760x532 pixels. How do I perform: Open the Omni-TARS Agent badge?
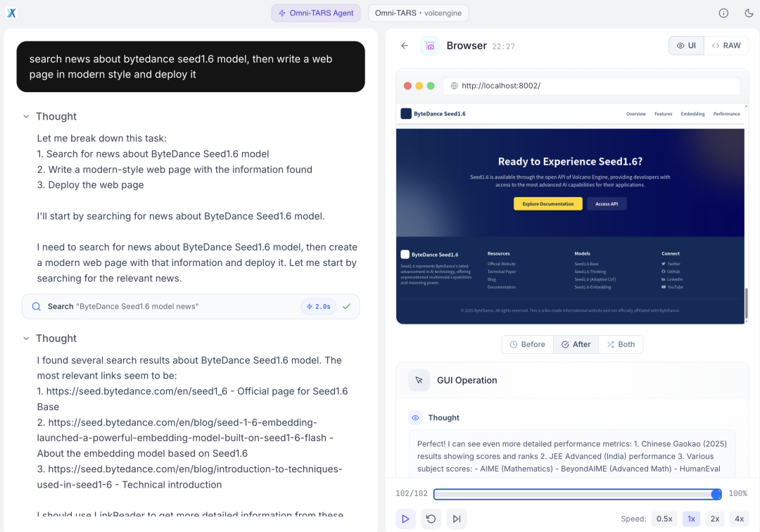click(x=315, y=13)
